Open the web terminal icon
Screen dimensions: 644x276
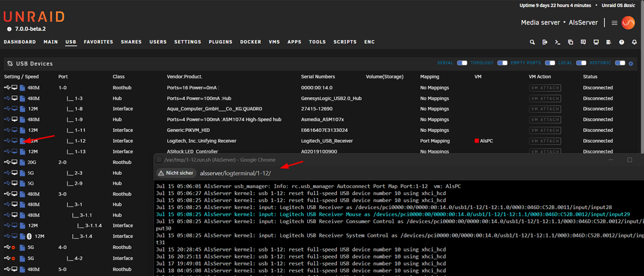click(x=558, y=42)
